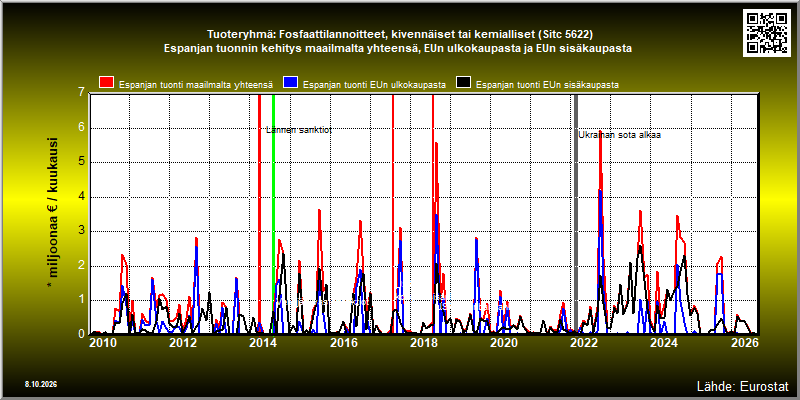
Task: Click the gray Ukraine war marker line
Action: (x=576, y=213)
